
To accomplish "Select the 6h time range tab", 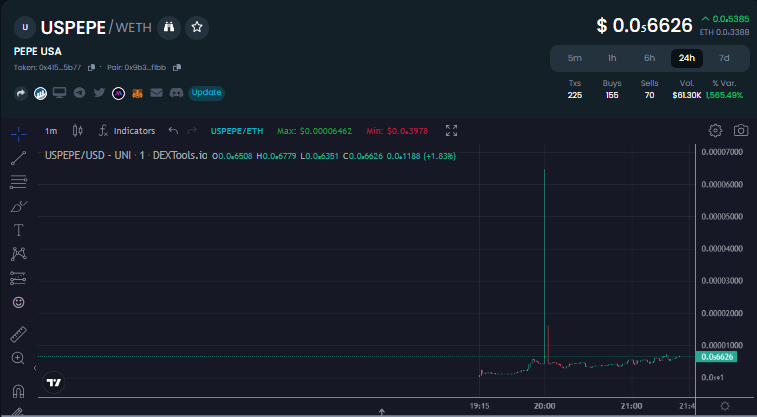I will pos(649,58).
